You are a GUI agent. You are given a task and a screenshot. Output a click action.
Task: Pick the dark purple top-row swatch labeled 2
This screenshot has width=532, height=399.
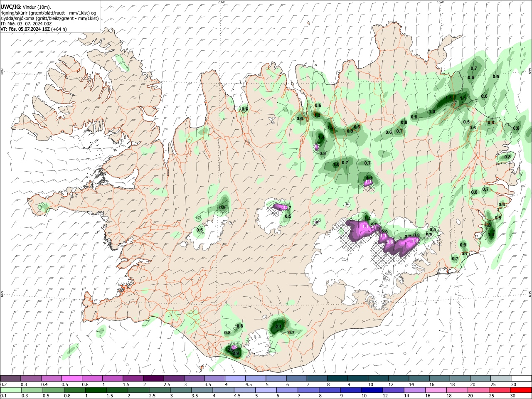(x=153, y=378)
